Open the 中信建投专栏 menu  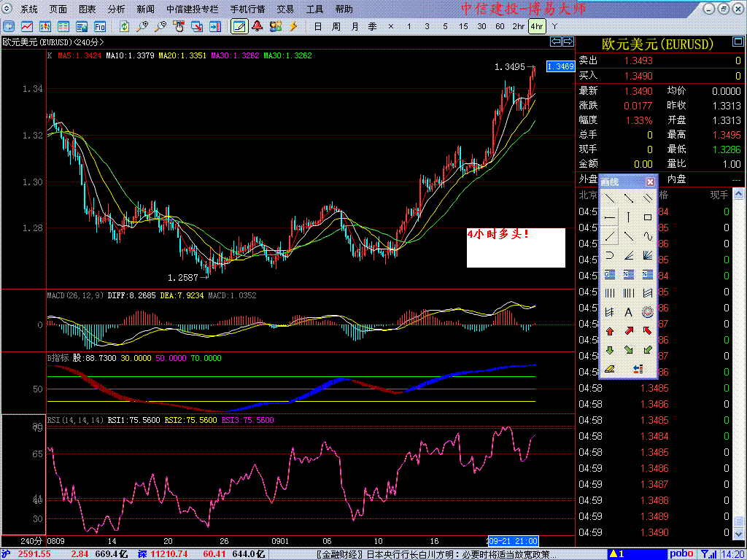193,9
